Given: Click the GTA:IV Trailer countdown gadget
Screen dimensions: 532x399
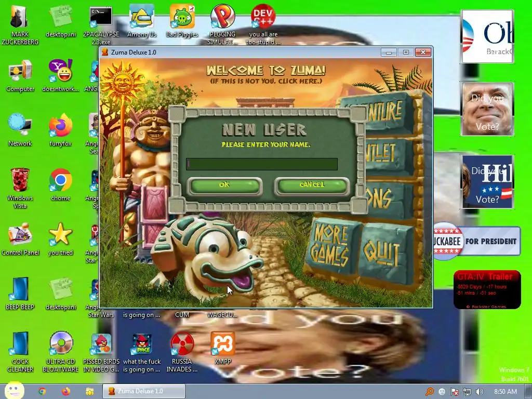Looking at the screenshot, I should tap(487, 290).
